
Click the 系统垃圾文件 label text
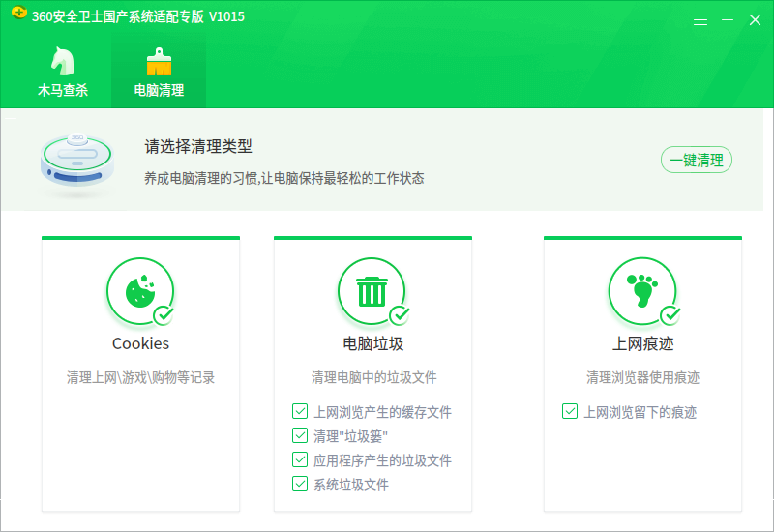point(351,485)
